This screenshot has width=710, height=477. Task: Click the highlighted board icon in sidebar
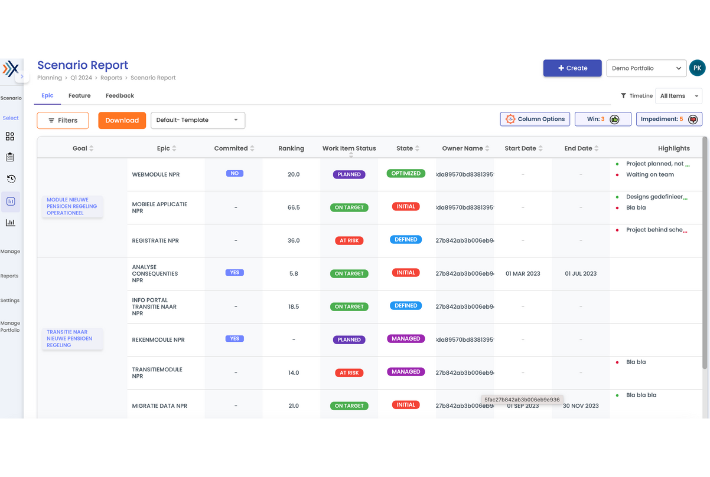coord(10,201)
